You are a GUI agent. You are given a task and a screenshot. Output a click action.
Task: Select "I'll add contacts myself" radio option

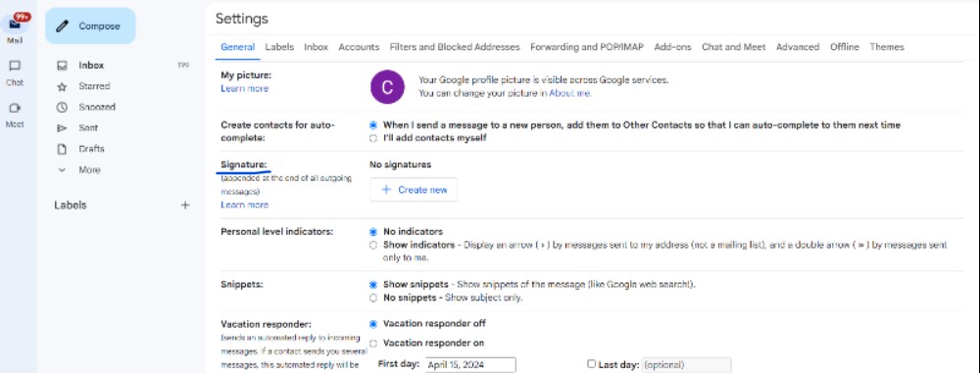tap(373, 138)
